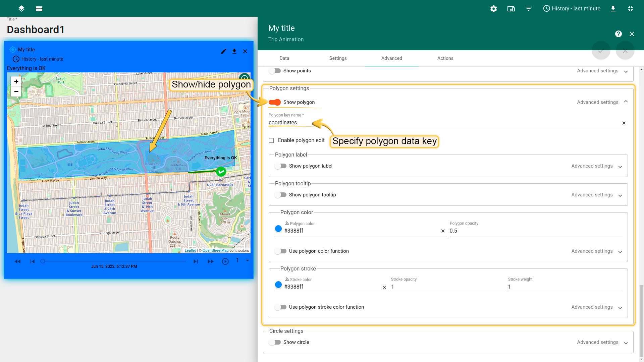
Task: Open widget help icon
Action: pos(618,34)
